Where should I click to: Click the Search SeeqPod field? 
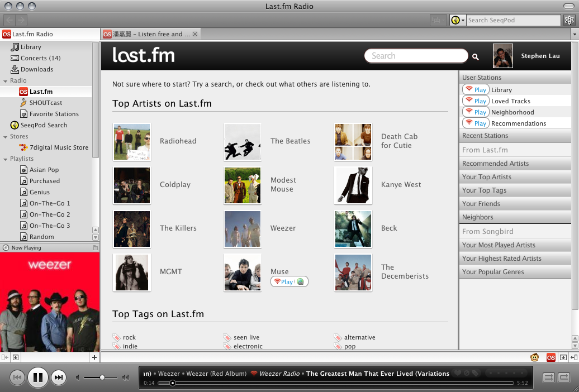[x=513, y=20]
